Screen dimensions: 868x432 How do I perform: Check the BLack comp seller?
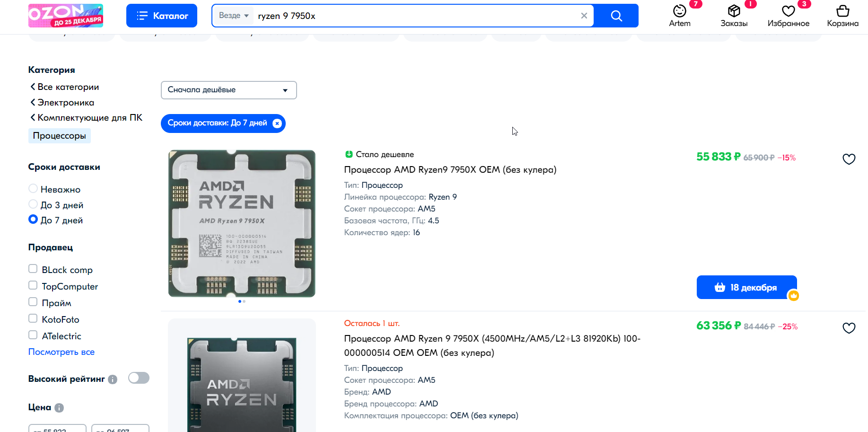tap(33, 269)
